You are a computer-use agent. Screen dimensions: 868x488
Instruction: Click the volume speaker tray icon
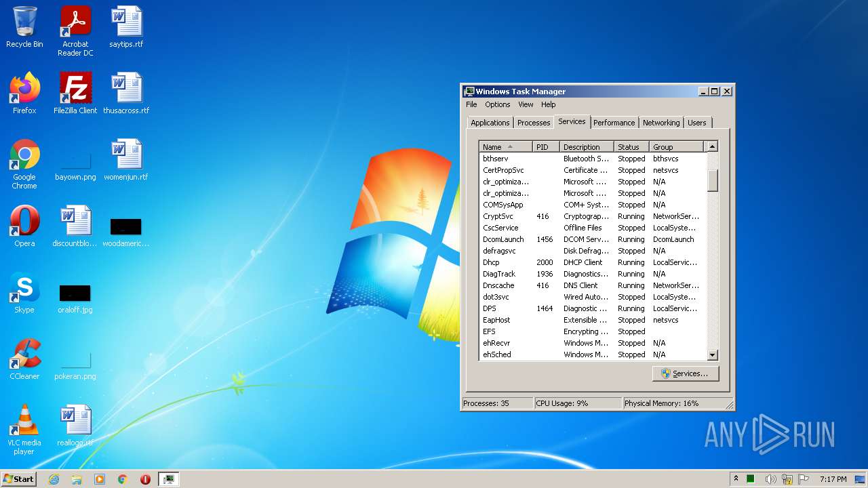(x=771, y=479)
